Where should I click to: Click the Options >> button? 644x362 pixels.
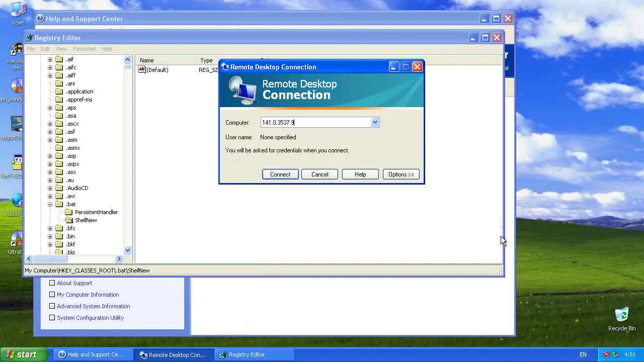point(401,174)
